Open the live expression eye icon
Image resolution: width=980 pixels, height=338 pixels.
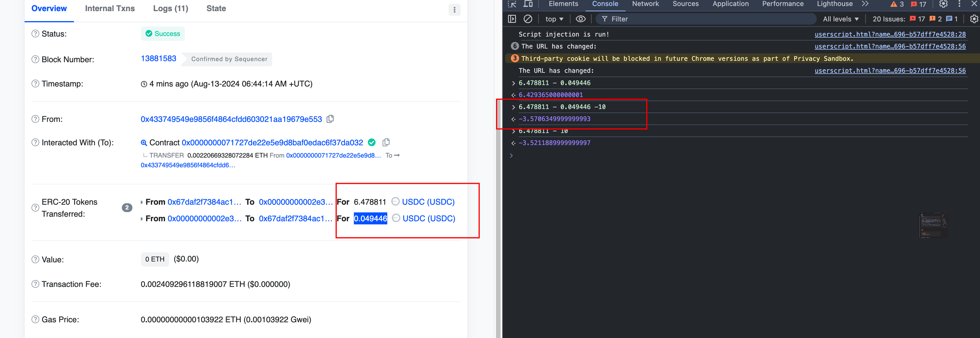[580, 19]
